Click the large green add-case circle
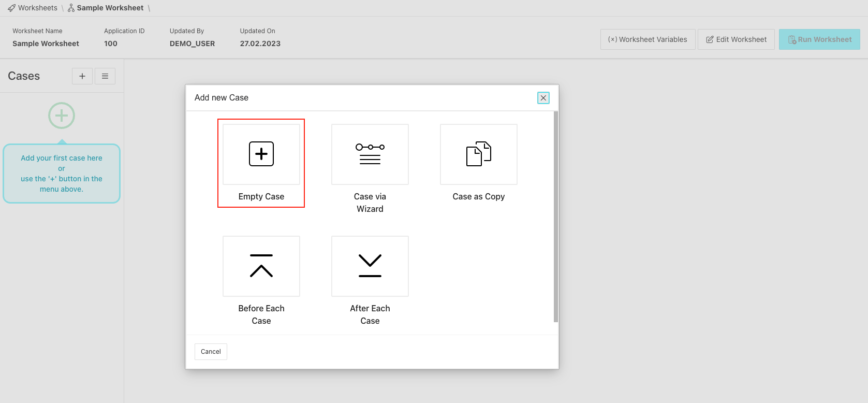 click(62, 116)
